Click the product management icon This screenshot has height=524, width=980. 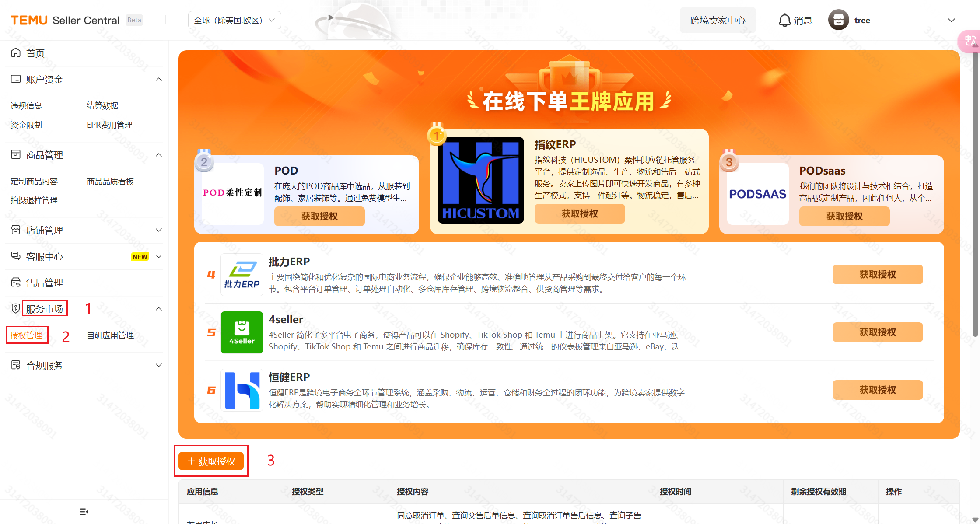coord(16,155)
